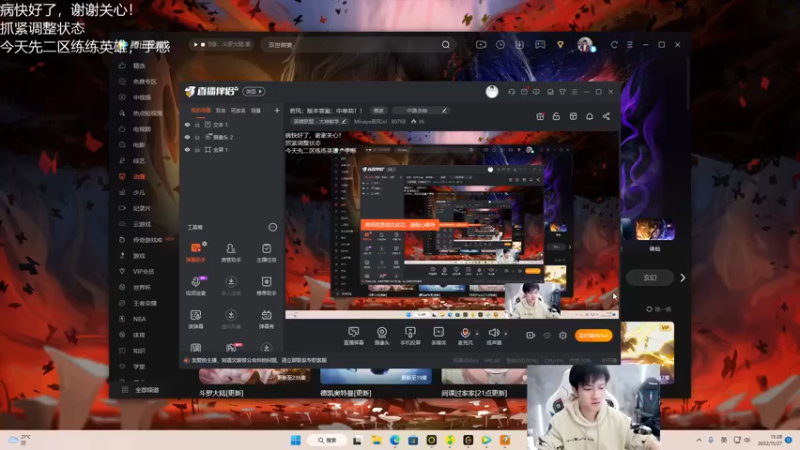Open the notification bell in stream header
The image size is (800, 450).
(x=589, y=116)
